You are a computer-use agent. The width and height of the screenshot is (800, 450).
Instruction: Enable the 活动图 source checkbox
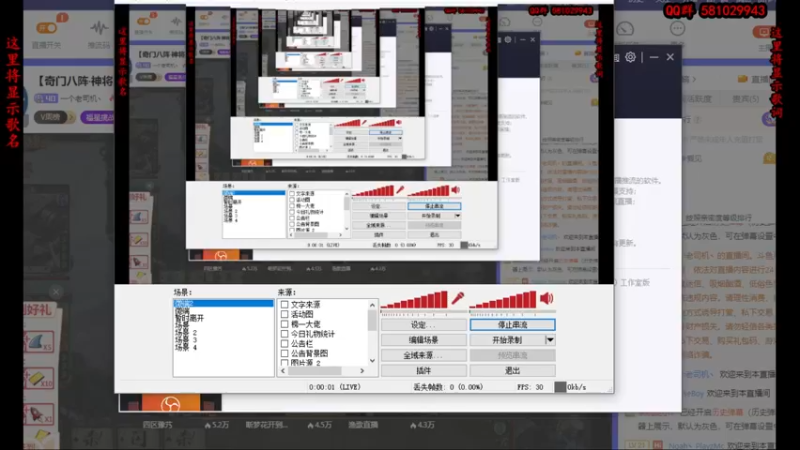pyautogui.click(x=285, y=314)
